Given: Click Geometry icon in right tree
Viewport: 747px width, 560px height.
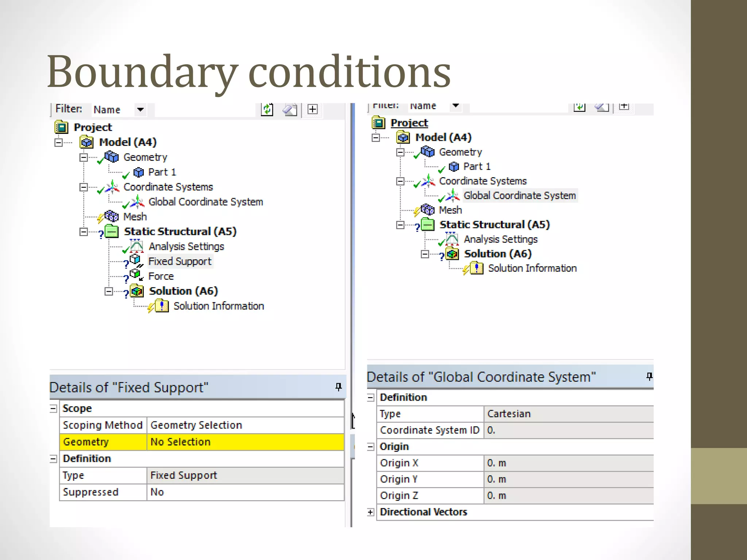Looking at the screenshot, I should pos(427,152).
